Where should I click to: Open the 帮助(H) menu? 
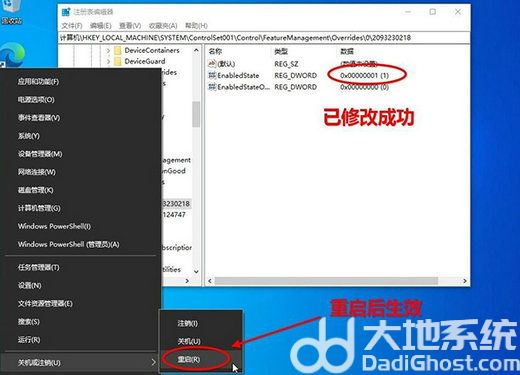click(x=196, y=26)
